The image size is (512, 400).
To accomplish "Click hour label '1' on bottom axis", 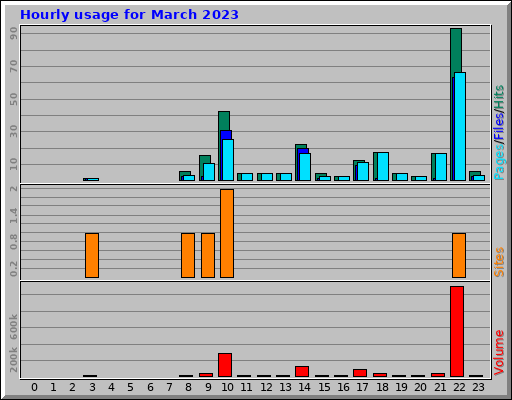I will [x=53, y=387].
